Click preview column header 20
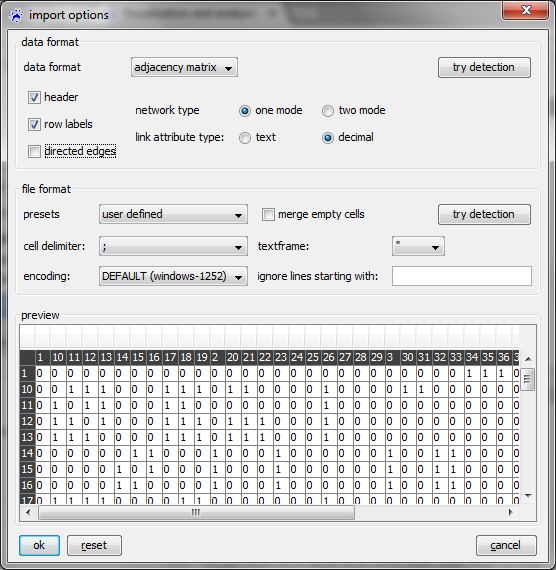 [233, 358]
